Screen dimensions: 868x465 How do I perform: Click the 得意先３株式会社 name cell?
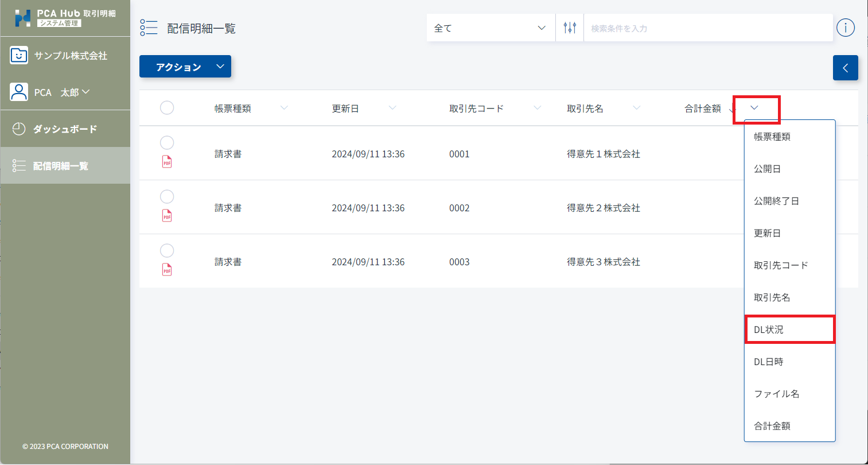604,262
